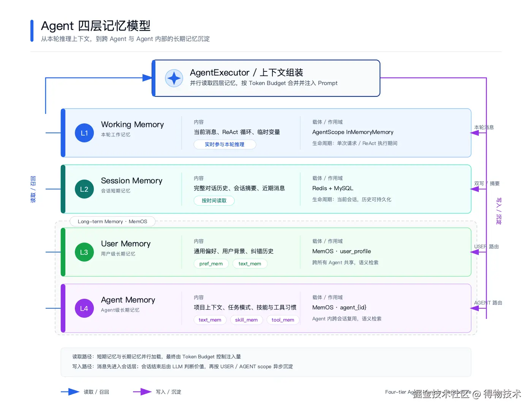Click the User Memory title
The height and width of the screenshot is (410, 532).
[126, 244]
